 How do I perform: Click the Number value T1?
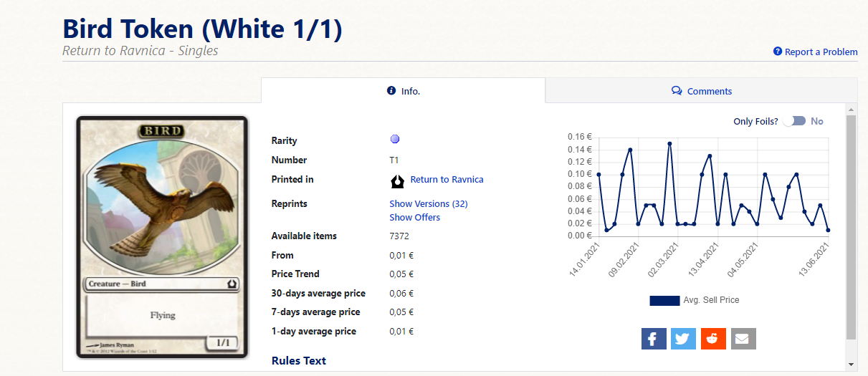(394, 160)
